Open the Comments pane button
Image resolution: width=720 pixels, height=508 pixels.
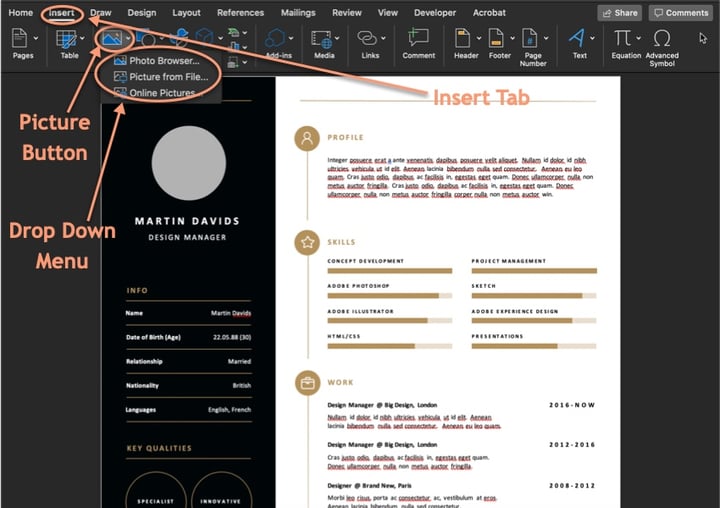click(x=681, y=13)
